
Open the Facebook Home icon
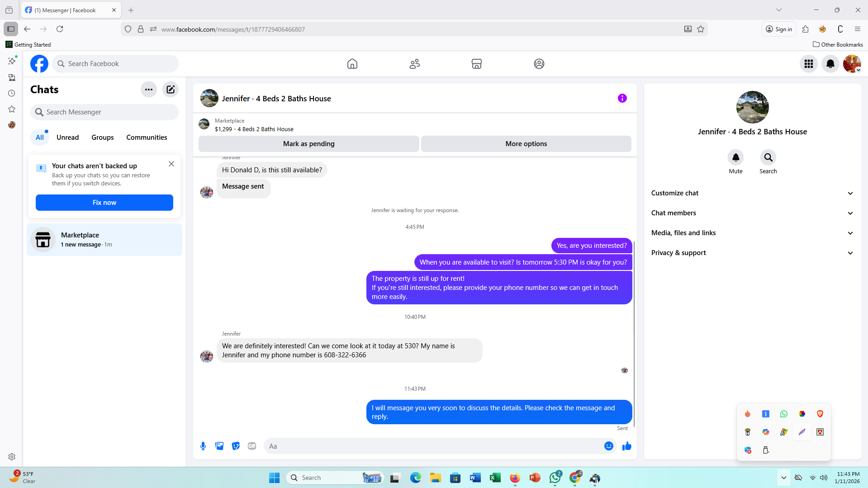352,64
